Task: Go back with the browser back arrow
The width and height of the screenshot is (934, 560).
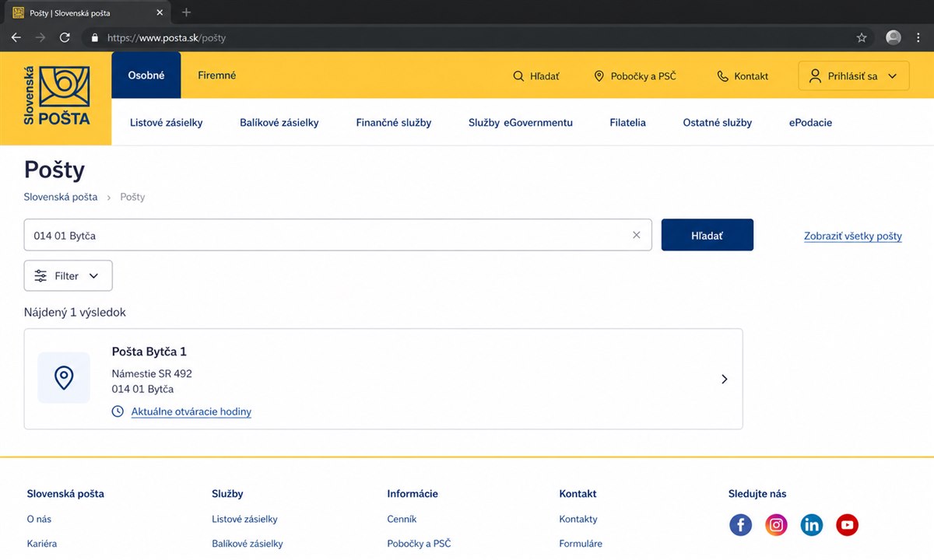Action: pyautogui.click(x=16, y=37)
